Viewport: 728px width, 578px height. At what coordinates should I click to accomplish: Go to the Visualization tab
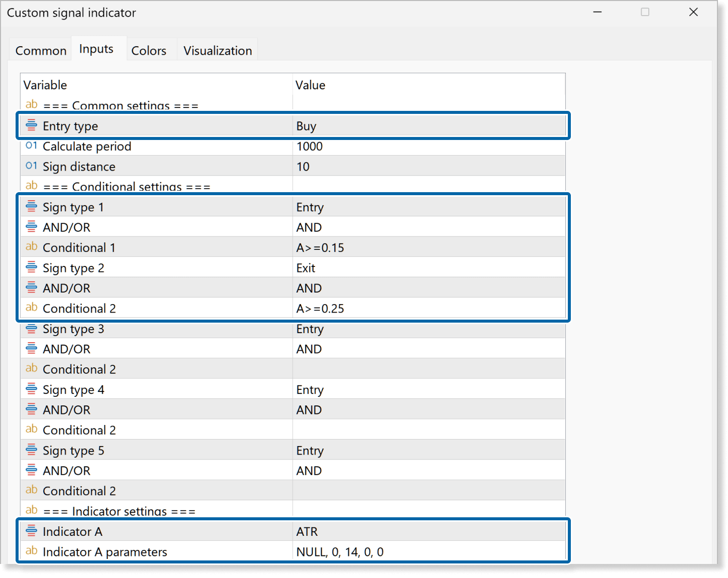tap(217, 51)
